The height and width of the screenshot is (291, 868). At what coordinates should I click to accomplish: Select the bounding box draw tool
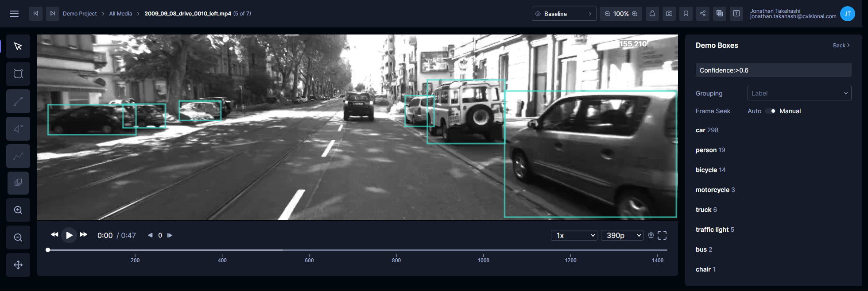click(x=18, y=74)
